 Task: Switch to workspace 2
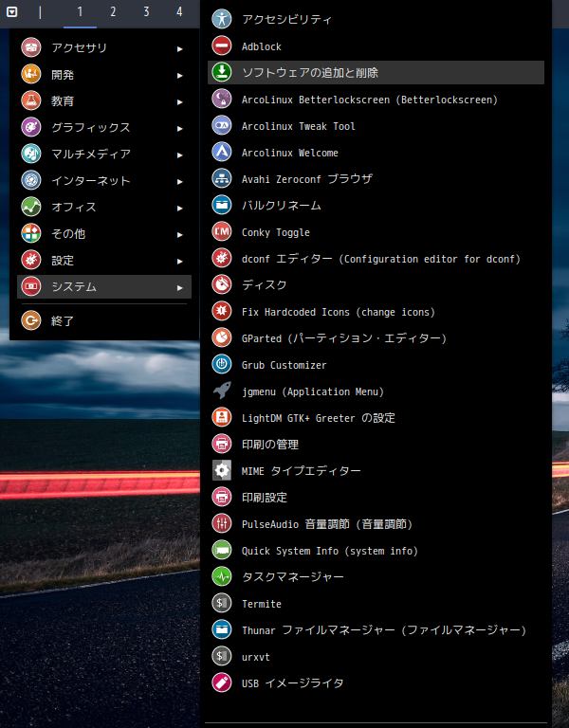pyautogui.click(x=113, y=12)
